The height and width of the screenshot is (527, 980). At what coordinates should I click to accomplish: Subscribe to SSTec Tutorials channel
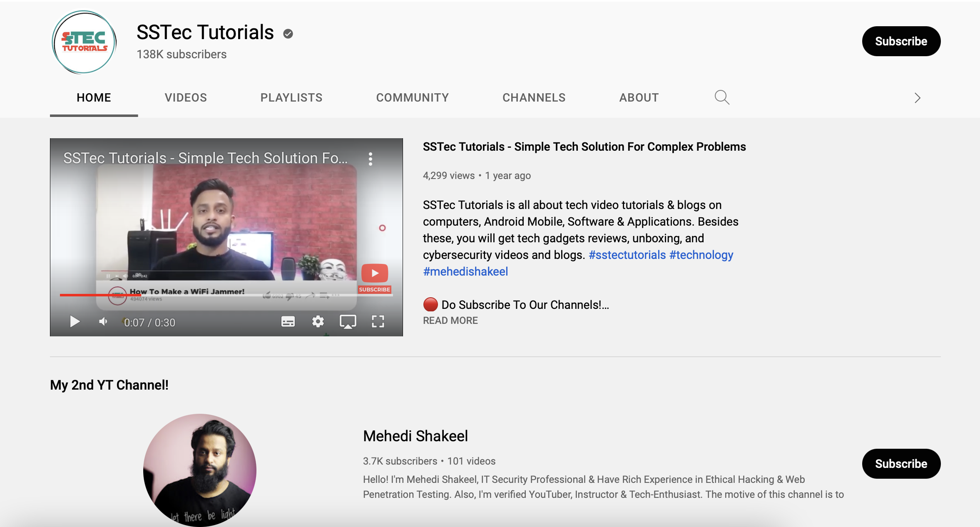(901, 41)
